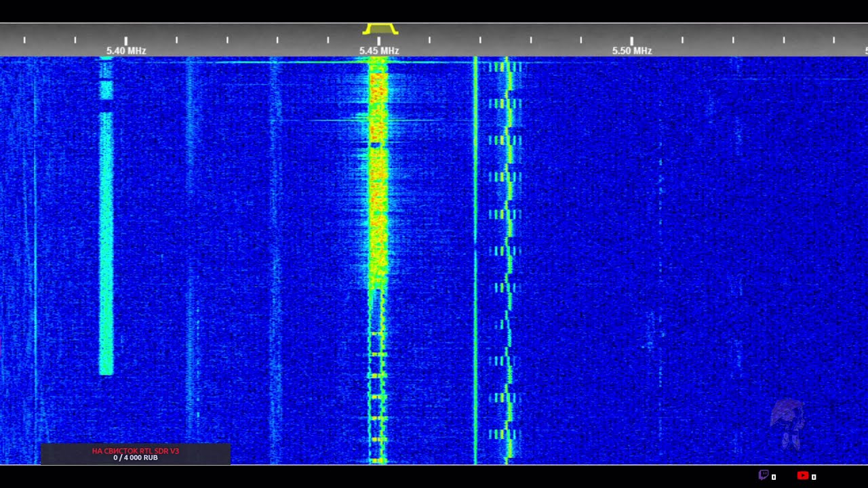Viewport: 868px width, 488px height.
Task: Click the 5.45 MHz scale label
Action: [x=379, y=51]
